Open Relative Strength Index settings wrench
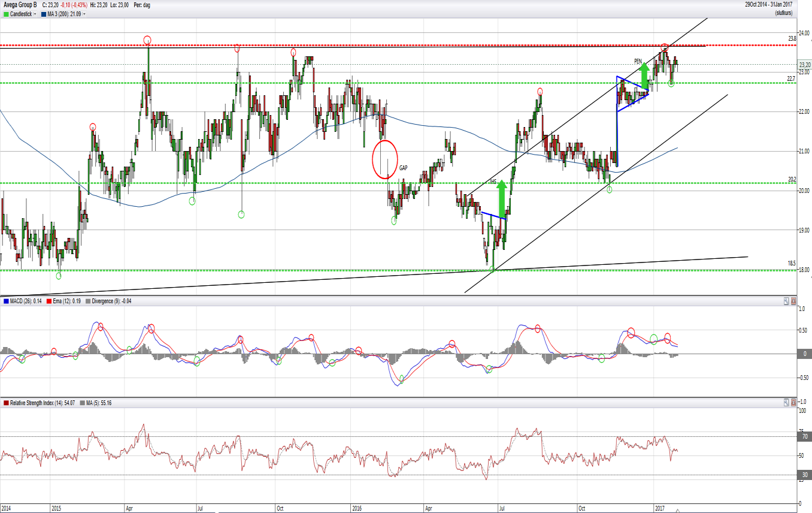Image resolution: width=812 pixels, height=513 pixels. point(786,403)
